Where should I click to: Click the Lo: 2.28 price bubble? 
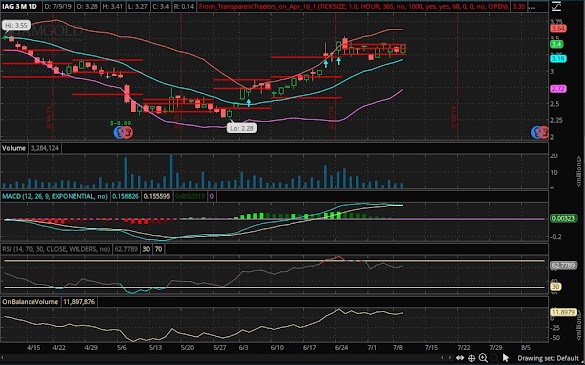(x=241, y=128)
